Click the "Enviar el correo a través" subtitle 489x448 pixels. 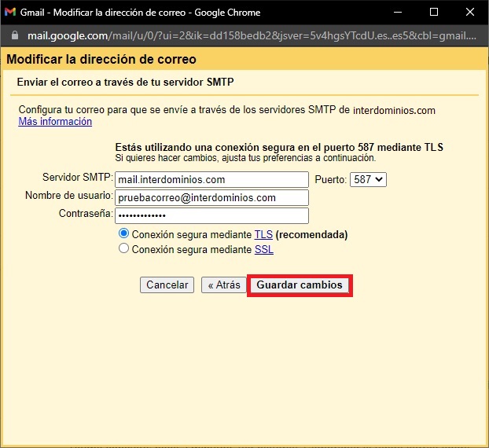point(125,82)
